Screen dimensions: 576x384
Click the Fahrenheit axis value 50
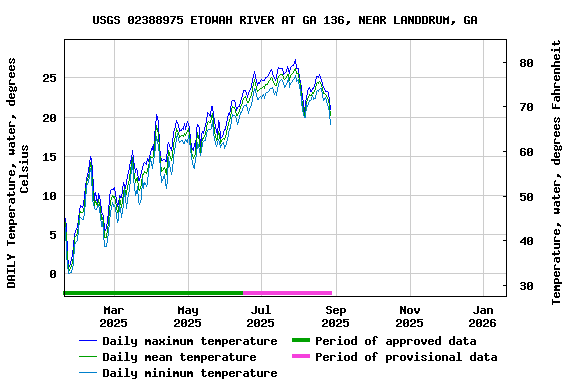(x=526, y=197)
